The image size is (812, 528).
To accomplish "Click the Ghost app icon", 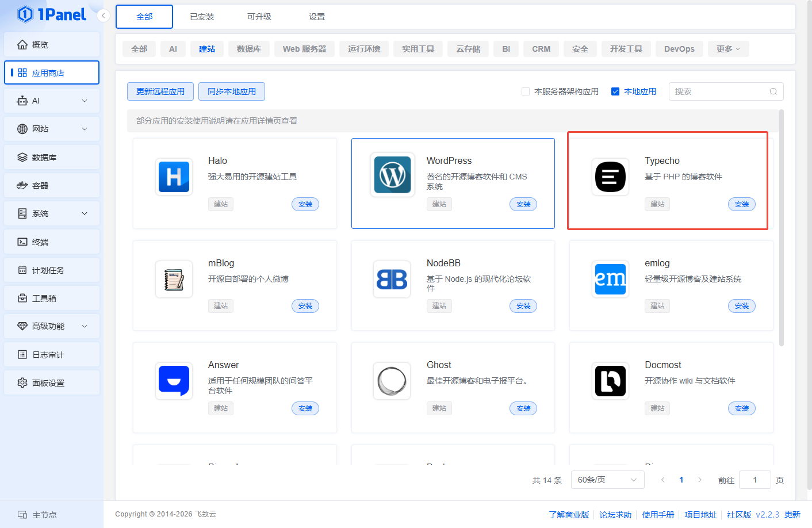I will click(x=392, y=381).
